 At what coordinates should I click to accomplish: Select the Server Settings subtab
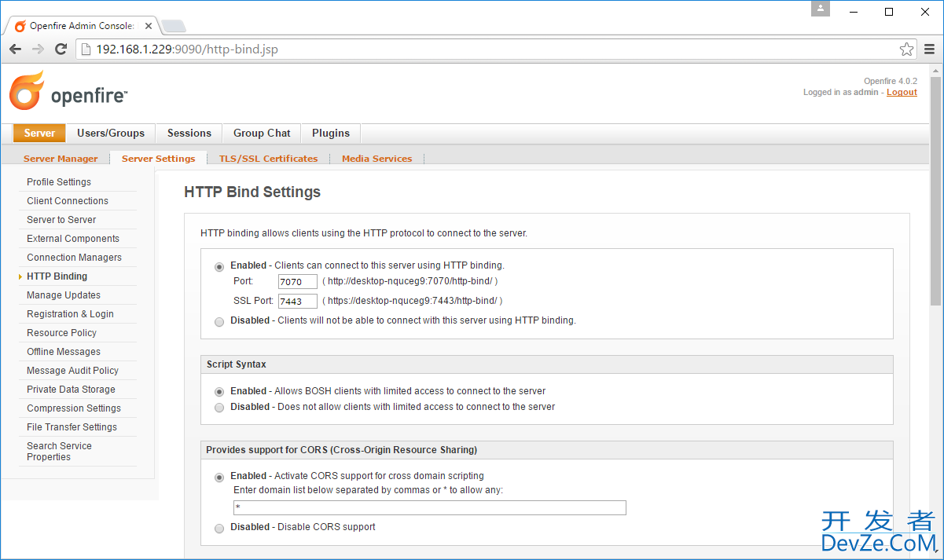[x=158, y=159]
